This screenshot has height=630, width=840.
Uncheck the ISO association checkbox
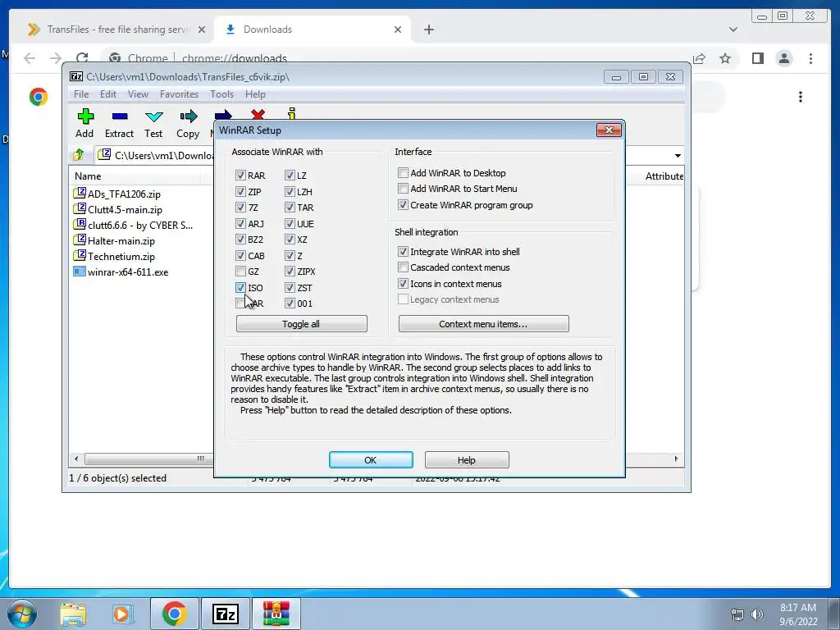[x=240, y=288]
